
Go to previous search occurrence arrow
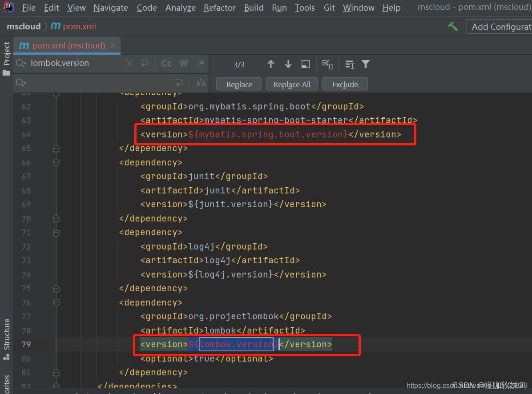pyautogui.click(x=270, y=64)
